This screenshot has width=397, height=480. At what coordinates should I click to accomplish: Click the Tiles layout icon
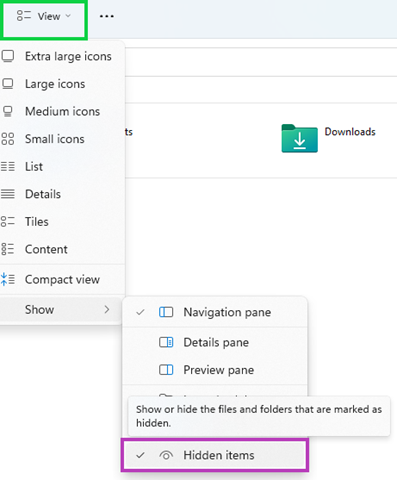pyautogui.click(x=8, y=222)
